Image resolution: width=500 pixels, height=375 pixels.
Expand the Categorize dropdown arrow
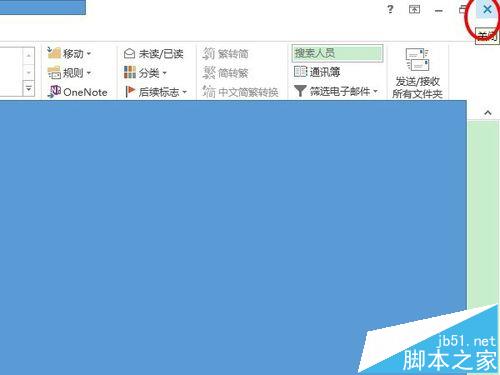(164, 73)
